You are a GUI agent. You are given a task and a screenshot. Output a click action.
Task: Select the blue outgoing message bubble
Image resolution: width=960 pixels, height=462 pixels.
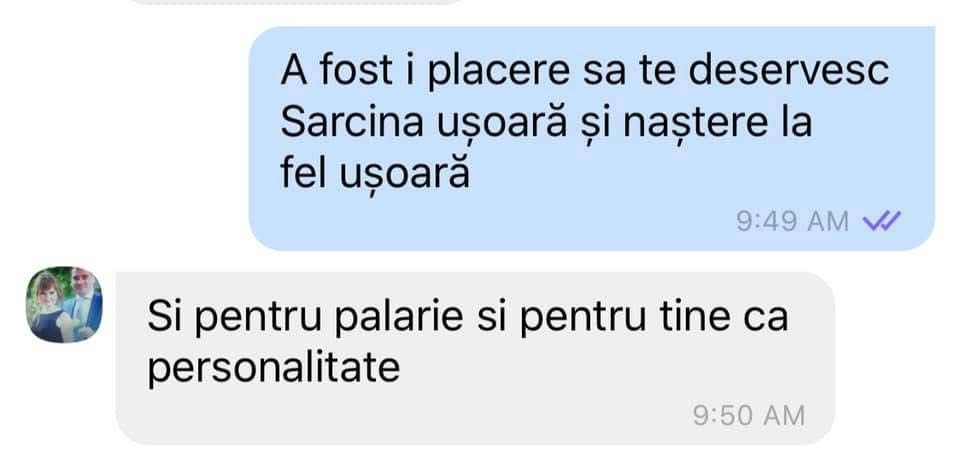[591, 138]
